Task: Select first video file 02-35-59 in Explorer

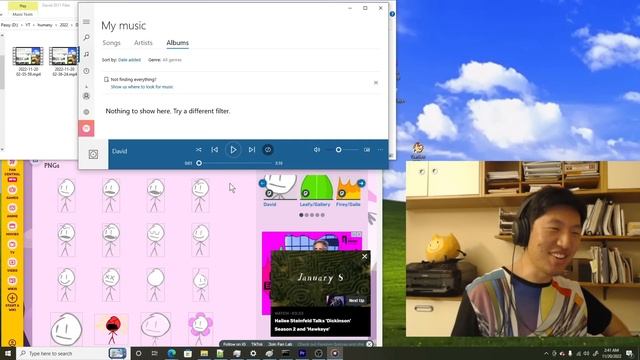Action: point(28,61)
